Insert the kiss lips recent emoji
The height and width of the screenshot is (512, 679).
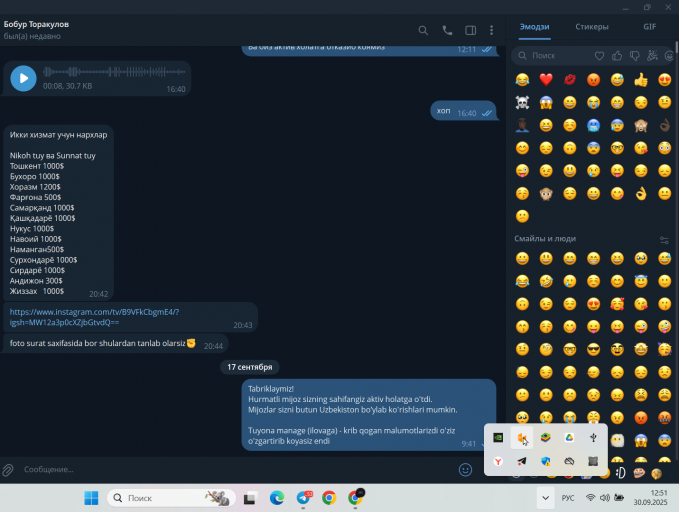[570, 80]
